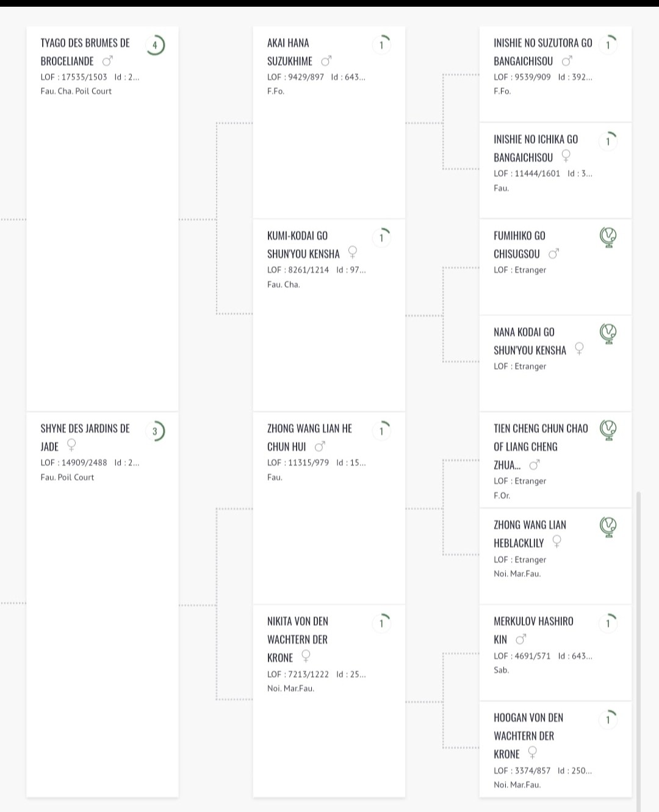Click the vertical scrollbar on the right edge
This screenshot has height=812, width=659.
(x=639, y=651)
